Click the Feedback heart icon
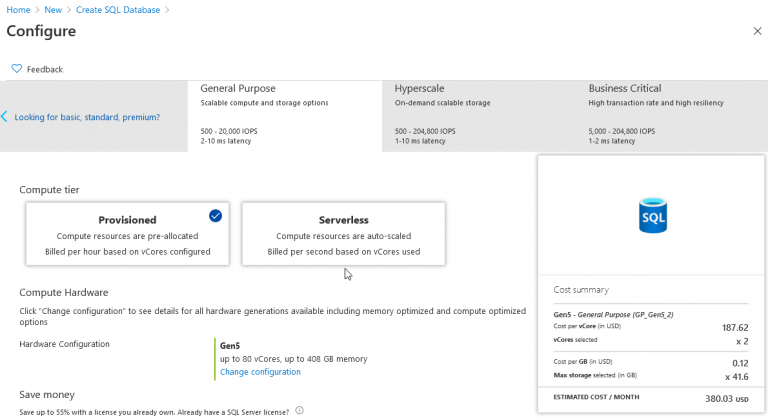The image size is (768, 418). click(16, 69)
